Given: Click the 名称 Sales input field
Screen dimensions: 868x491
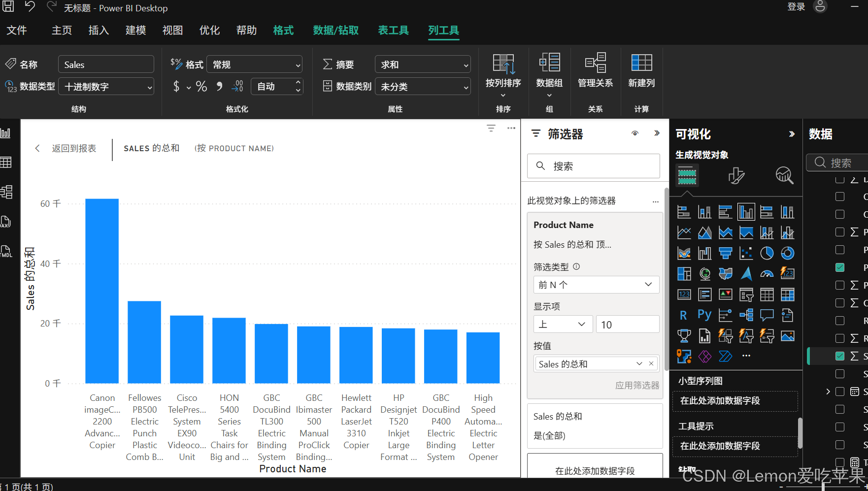Looking at the screenshot, I should coord(106,65).
